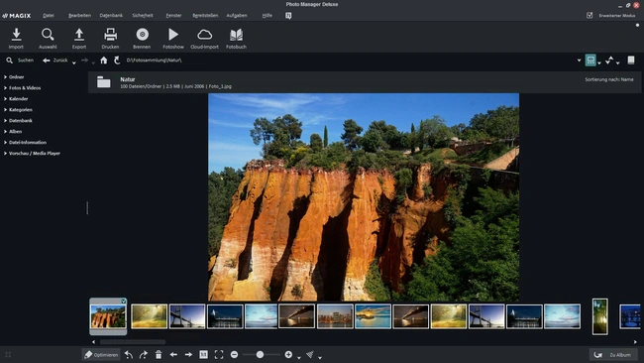Delete photo with trash icon
Viewport: 644px width, 363px height.
point(159,354)
